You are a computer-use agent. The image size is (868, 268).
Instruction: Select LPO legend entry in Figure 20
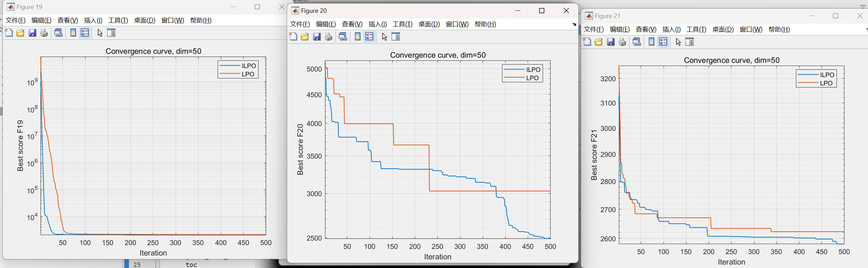522,78
